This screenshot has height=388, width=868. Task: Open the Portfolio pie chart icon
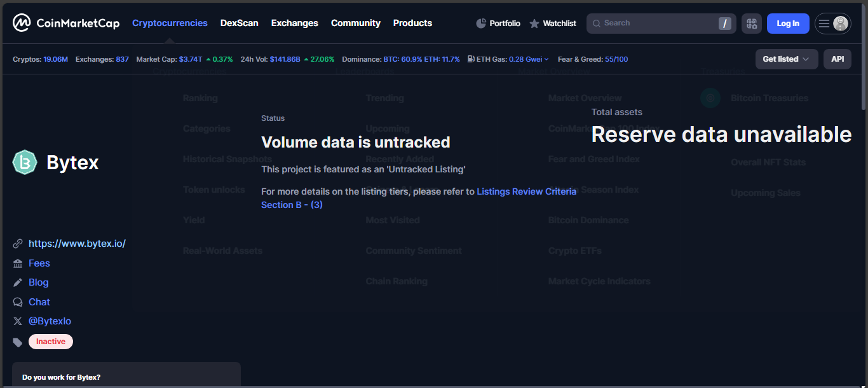pos(481,24)
